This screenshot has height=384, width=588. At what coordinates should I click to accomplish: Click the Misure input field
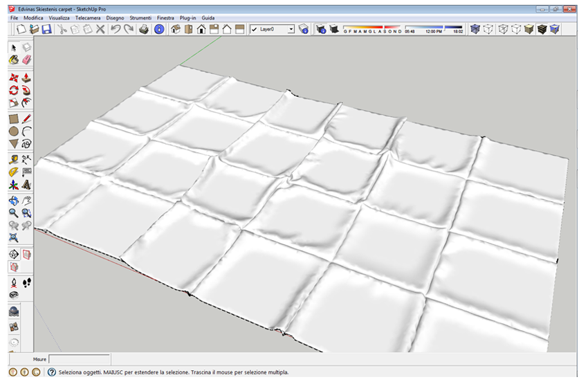(x=80, y=359)
